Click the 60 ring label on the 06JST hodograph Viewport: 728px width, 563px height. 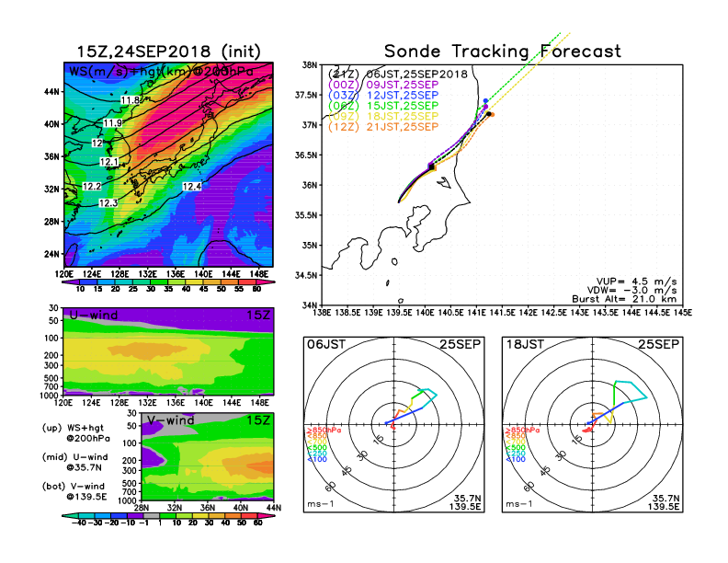(x=330, y=487)
